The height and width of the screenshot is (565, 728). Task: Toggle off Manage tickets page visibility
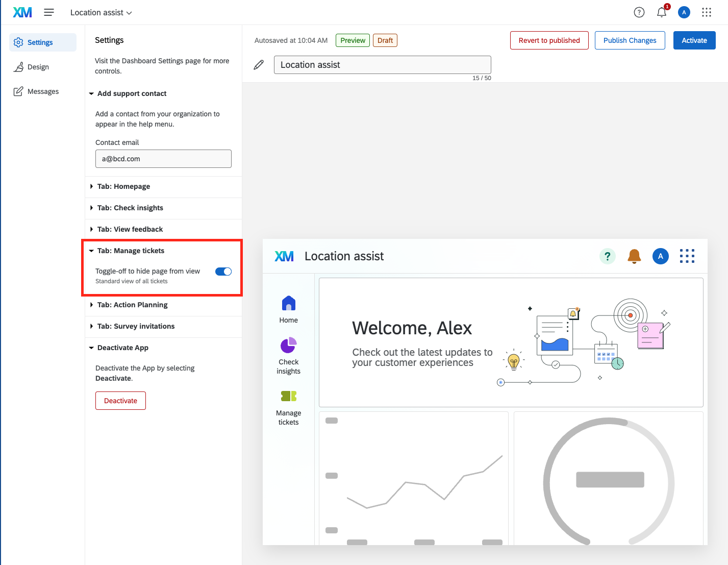pos(223,272)
